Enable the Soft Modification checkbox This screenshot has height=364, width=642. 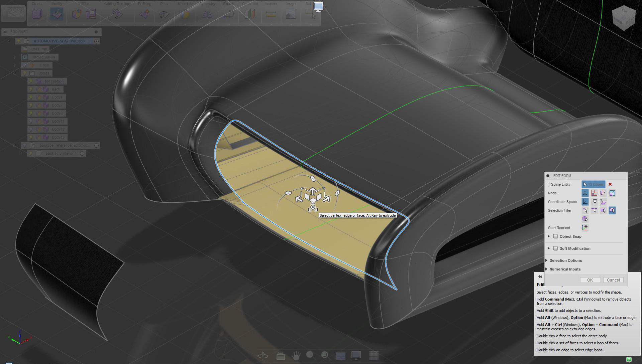point(555,248)
